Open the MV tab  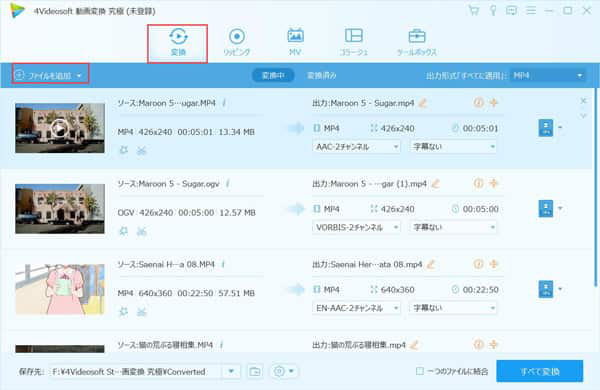pyautogui.click(x=295, y=42)
